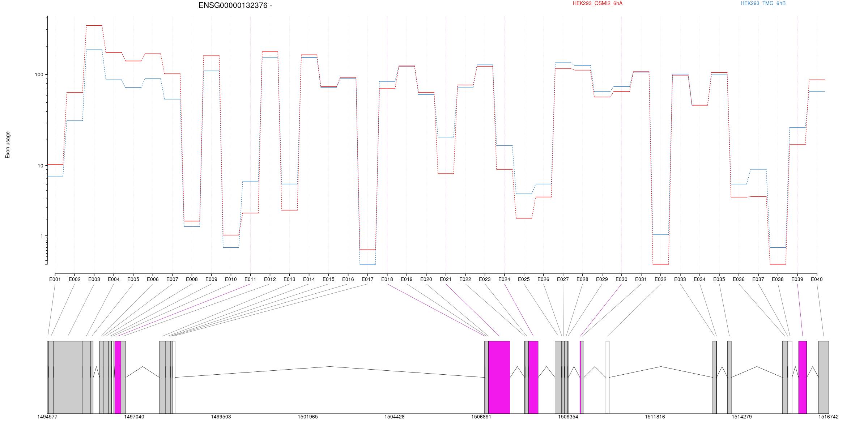This screenshot has height=434, width=868.
Task: Click the red E021 usage segment
Action: tap(446, 174)
